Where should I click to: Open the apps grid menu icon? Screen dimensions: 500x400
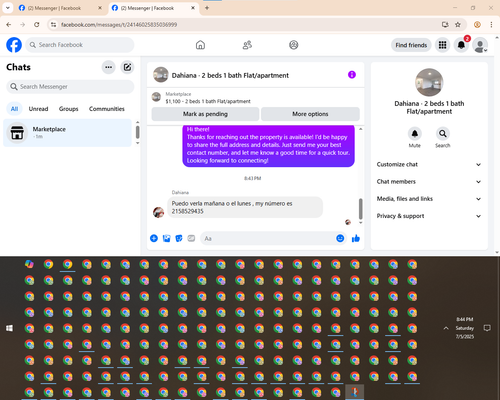pyautogui.click(x=442, y=45)
